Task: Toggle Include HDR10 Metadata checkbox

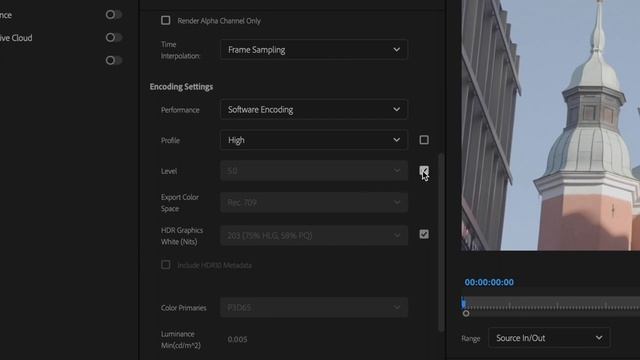Action: (165, 265)
